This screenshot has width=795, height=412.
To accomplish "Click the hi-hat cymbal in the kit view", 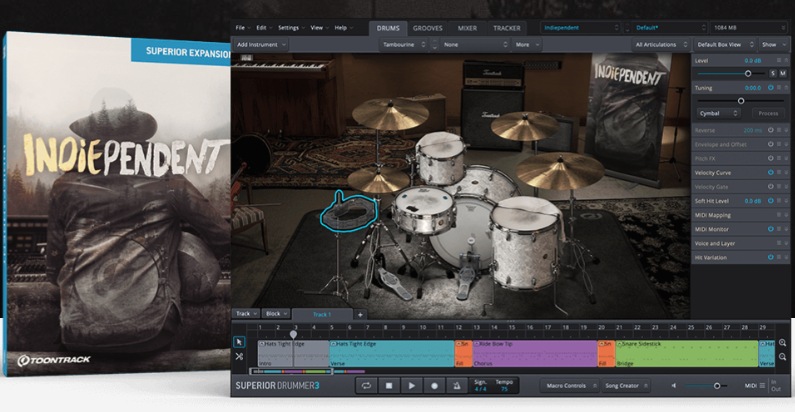I will point(378,179).
